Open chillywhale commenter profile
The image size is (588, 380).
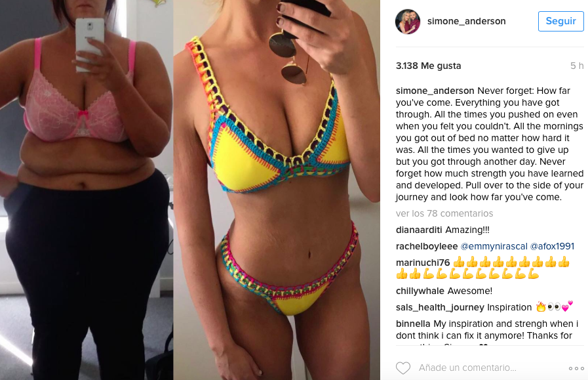tap(420, 291)
